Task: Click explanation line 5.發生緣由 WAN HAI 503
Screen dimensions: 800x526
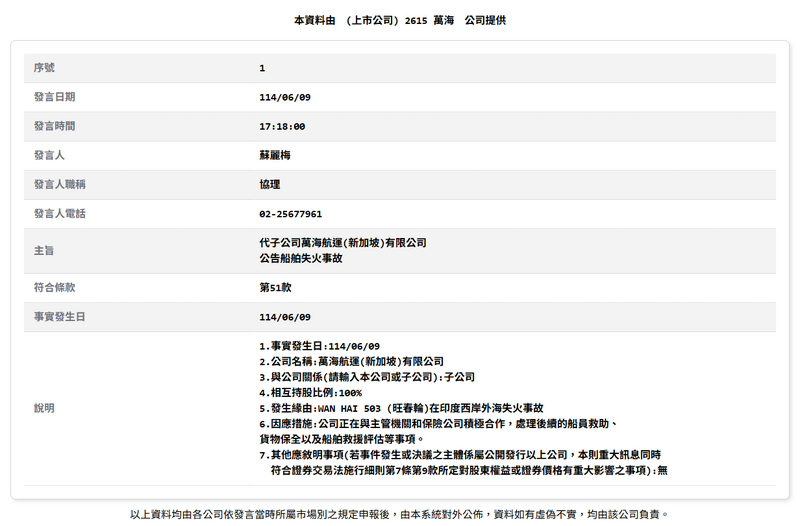Action: click(x=401, y=408)
